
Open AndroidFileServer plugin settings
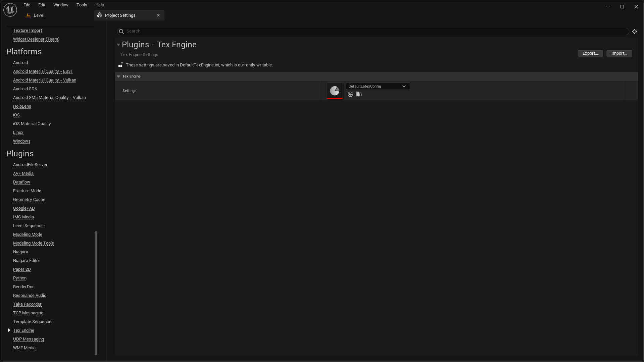(x=30, y=164)
